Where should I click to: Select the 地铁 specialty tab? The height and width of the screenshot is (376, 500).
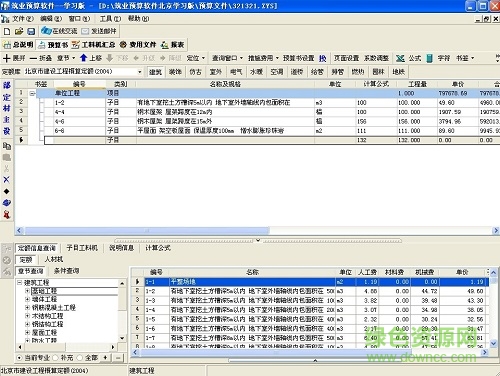398,72
